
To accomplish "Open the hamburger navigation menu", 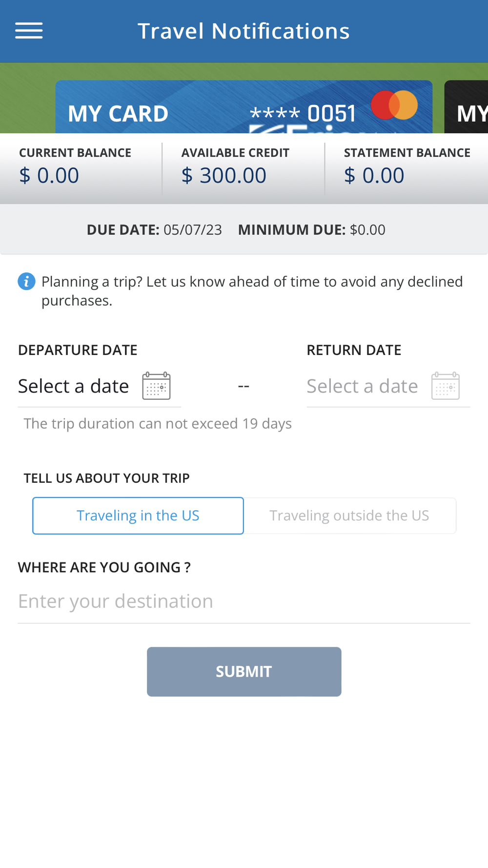I will point(29,31).
